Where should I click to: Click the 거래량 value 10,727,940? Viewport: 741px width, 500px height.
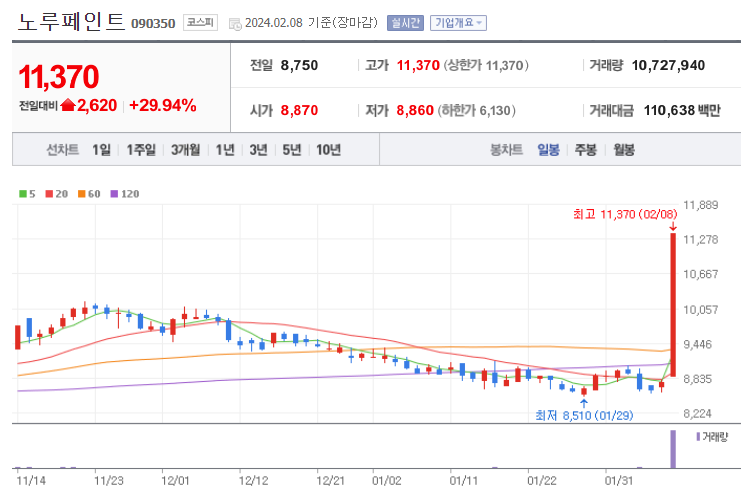click(x=668, y=65)
